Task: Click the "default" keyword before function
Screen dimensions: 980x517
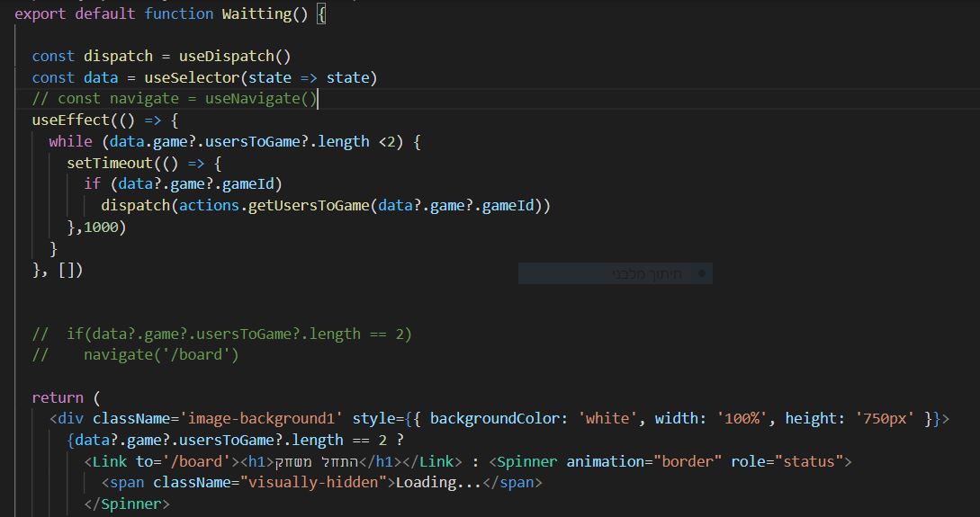Action: [x=105, y=13]
